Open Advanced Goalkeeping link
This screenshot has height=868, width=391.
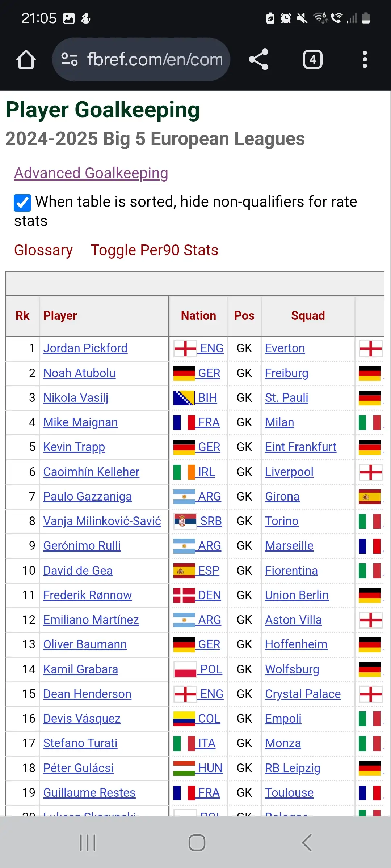coord(91,173)
